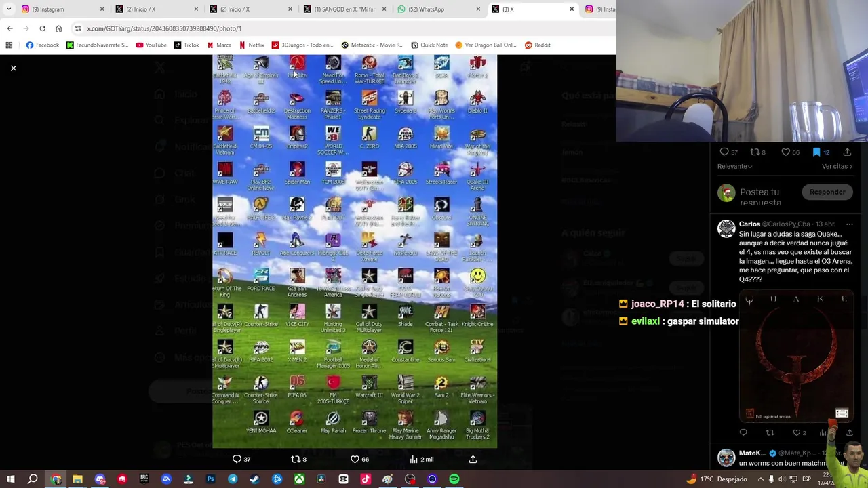Click reply count 37 in side panel
This screenshot has height=488, width=868.
(x=728, y=152)
